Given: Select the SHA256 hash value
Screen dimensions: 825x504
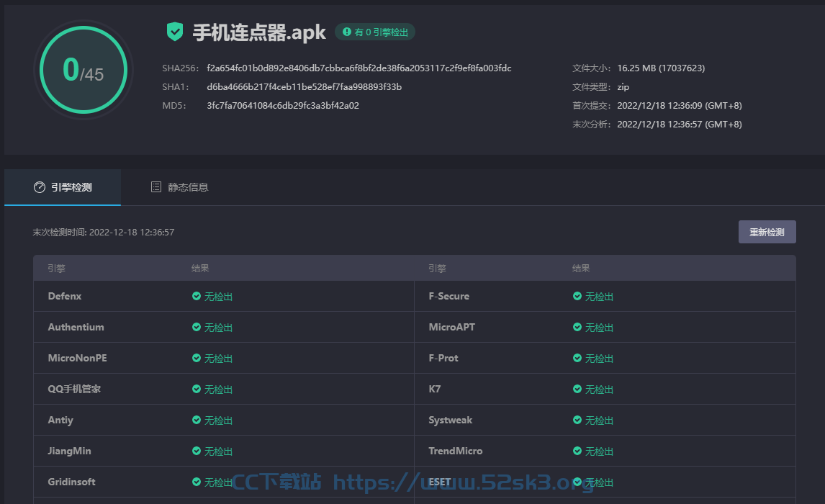Looking at the screenshot, I should (x=359, y=68).
